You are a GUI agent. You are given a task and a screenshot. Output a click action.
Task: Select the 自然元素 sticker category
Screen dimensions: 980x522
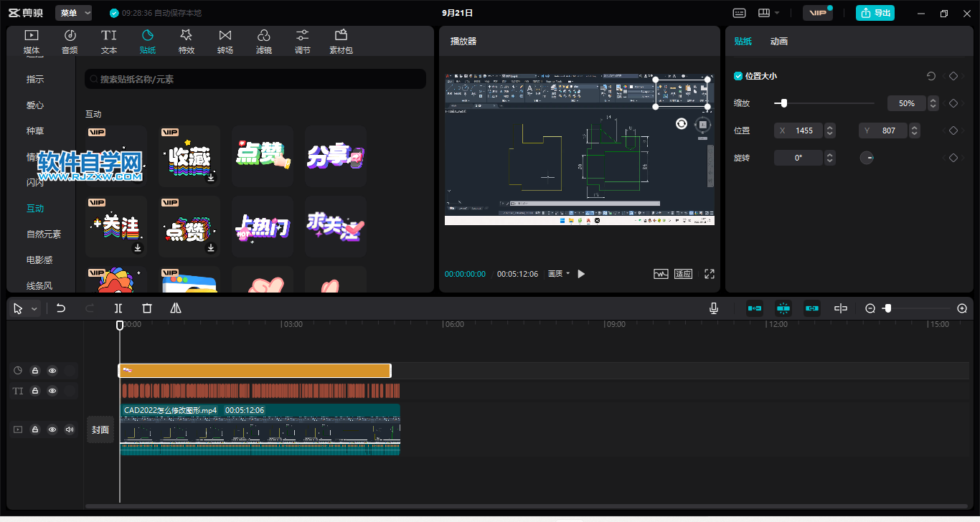[44, 234]
